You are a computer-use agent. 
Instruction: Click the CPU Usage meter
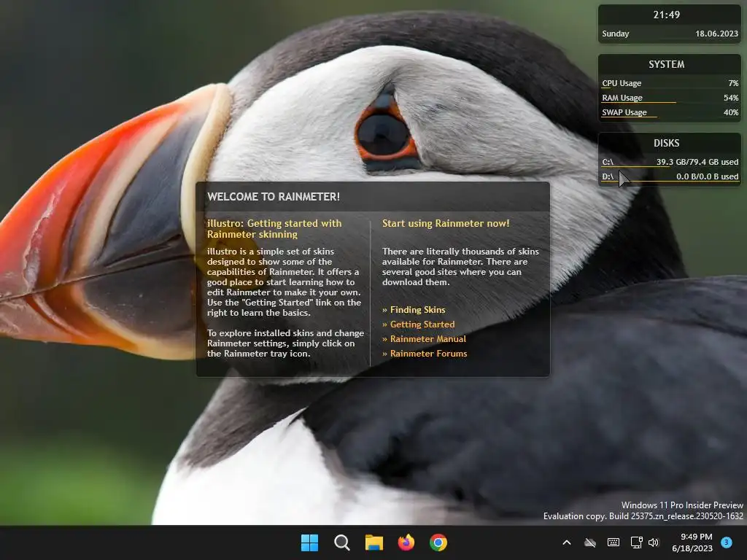(x=670, y=83)
